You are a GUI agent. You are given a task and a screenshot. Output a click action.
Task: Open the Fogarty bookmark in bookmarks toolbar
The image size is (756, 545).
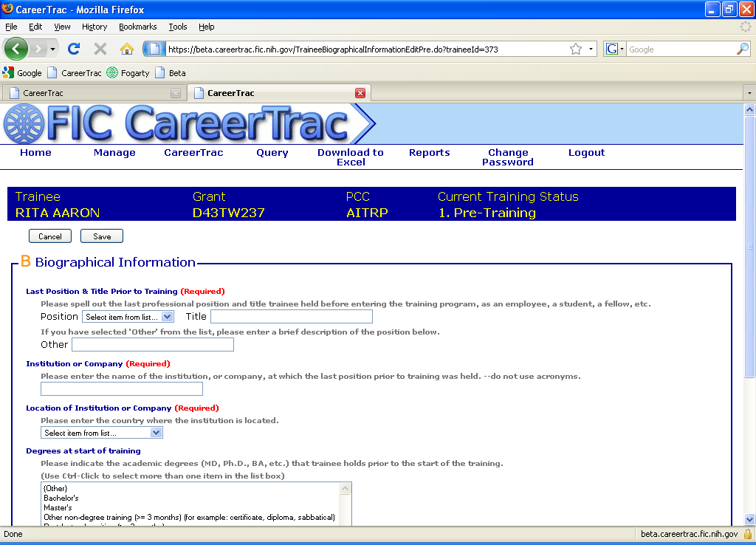[x=128, y=73]
